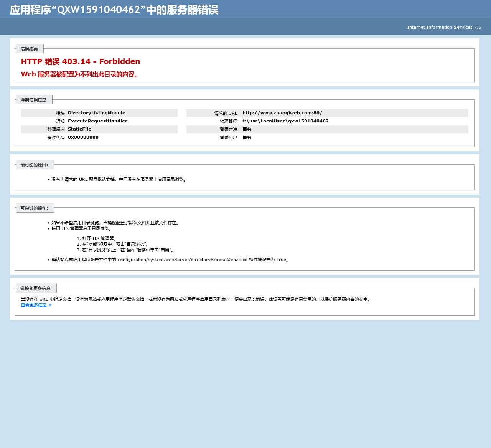Select the Web 服务器被配置为不列出此目录的内容 message

(79, 74)
